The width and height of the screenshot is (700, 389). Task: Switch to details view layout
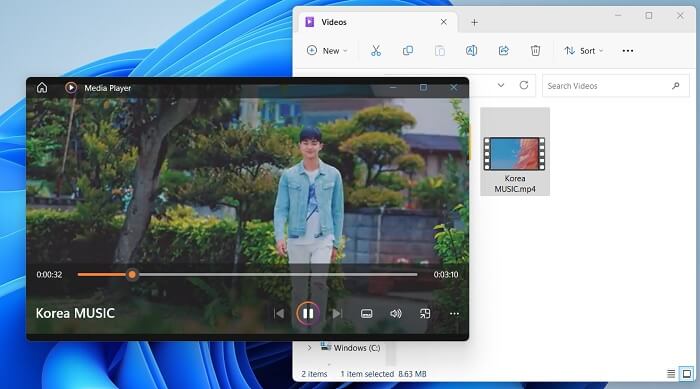(x=671, y=374)
